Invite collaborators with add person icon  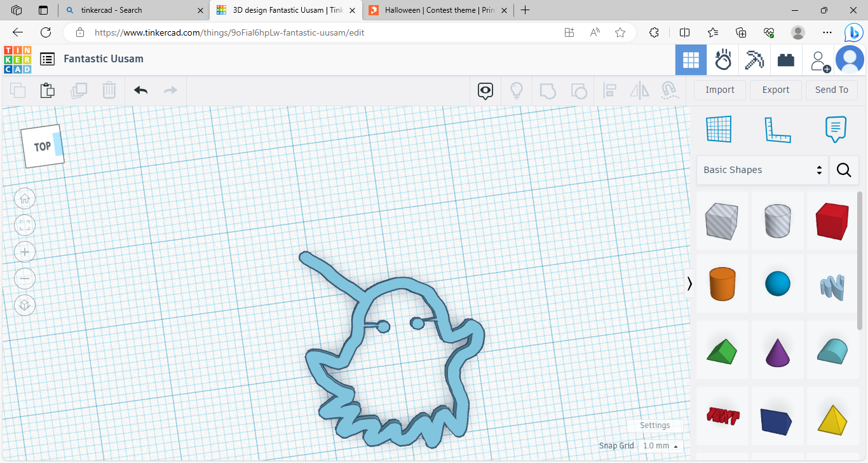click(819, 61)
